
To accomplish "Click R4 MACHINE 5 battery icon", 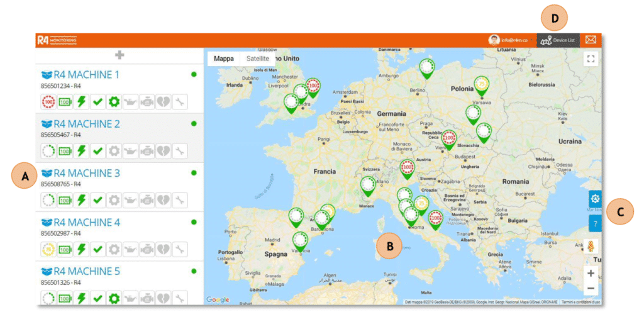I will pyautogui.click(x=65, y=298).
